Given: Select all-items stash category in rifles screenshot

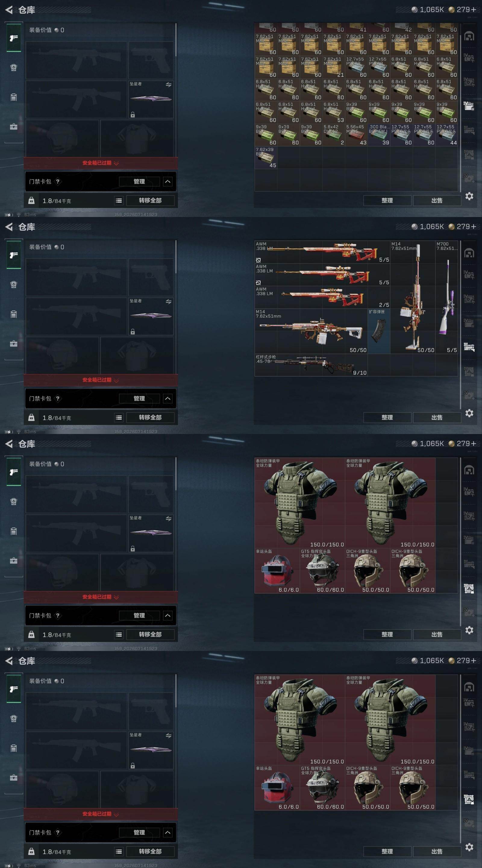Looking at the screenshot, I should pyautogui.click(x=469, y=253).
